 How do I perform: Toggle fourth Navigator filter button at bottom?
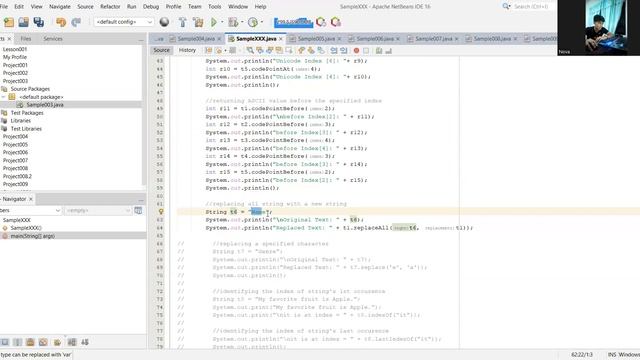pyautogui.click(x=43, y=342)
